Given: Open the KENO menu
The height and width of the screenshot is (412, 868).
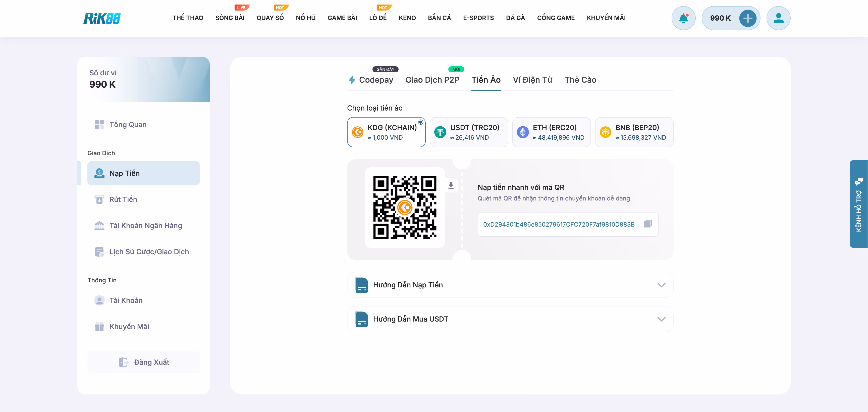Looking at the screenshot, I should 407,18.
